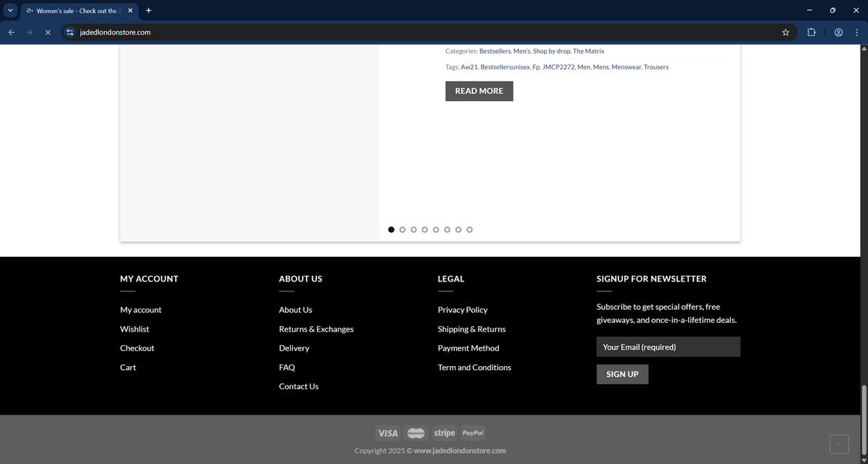Restore down the browser window
Screen dimensions: 868x464
[833, 10]
